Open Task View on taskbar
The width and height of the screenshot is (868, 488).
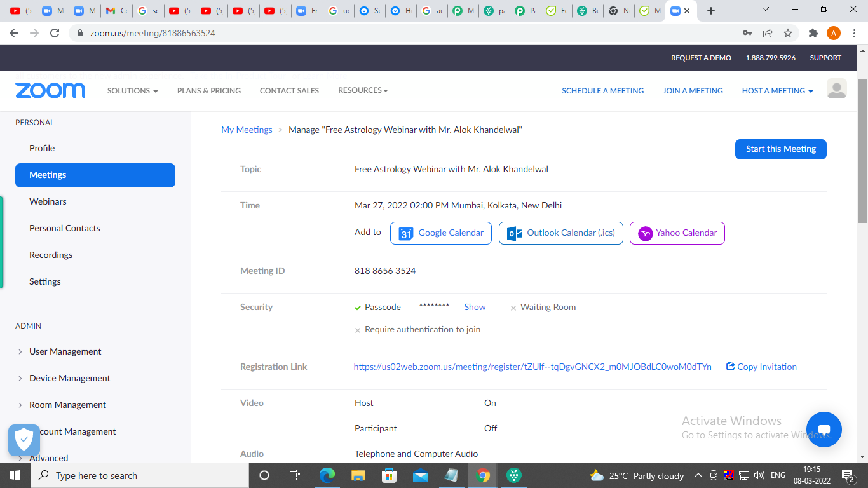click(295, 475)
